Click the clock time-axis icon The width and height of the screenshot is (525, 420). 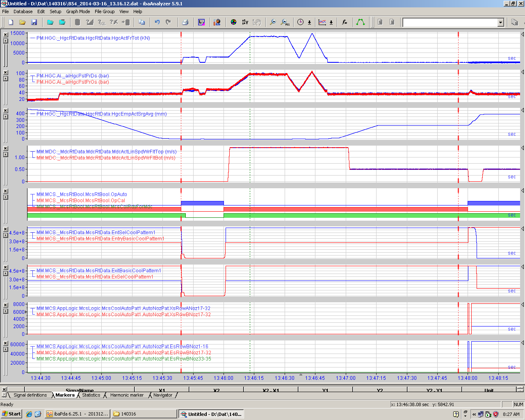point(301,22)
